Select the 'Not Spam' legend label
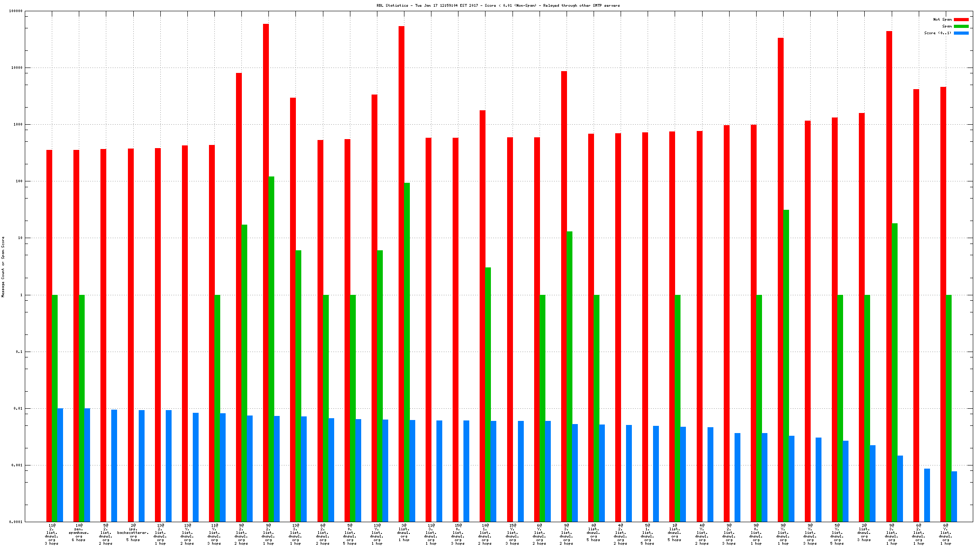 click(x=942, y=19)
